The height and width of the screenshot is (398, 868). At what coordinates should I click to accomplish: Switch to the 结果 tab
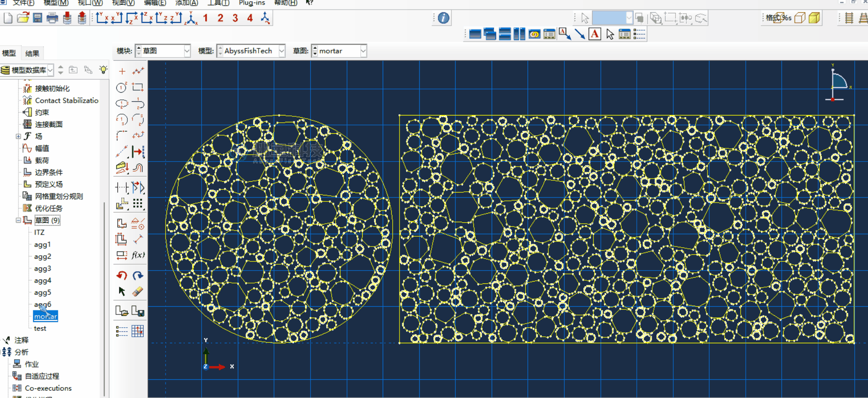tap(32, 53)
